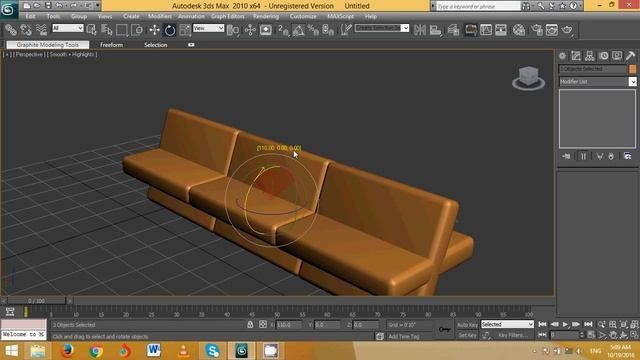Open the Rendered Frame Window
This screenshot has height=360, width=640.
[x=551, y=30]
